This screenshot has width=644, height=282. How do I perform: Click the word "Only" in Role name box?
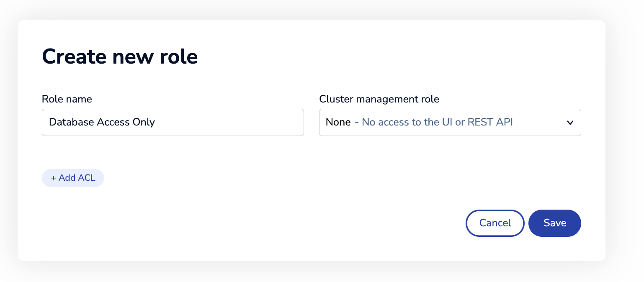[144, 122]
